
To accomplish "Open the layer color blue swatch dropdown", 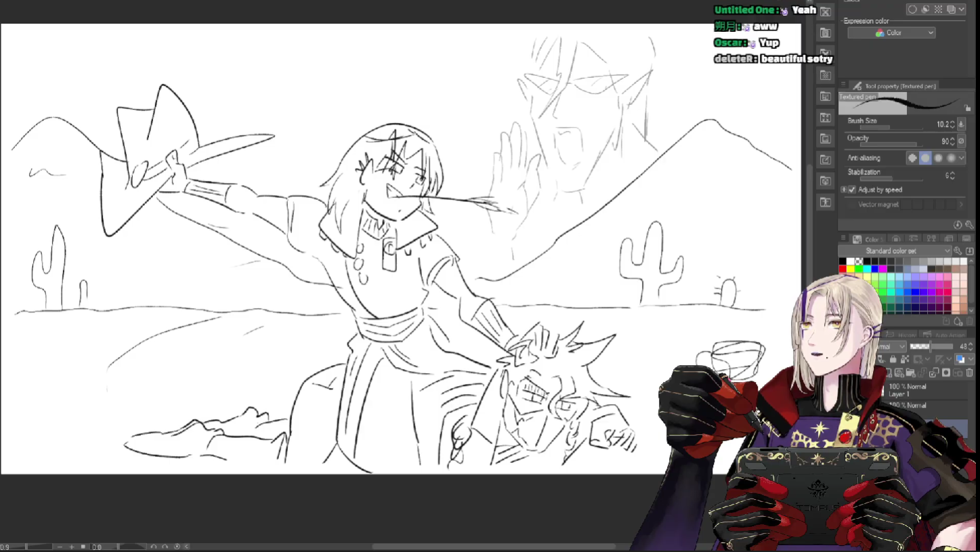I will [964, 360].
